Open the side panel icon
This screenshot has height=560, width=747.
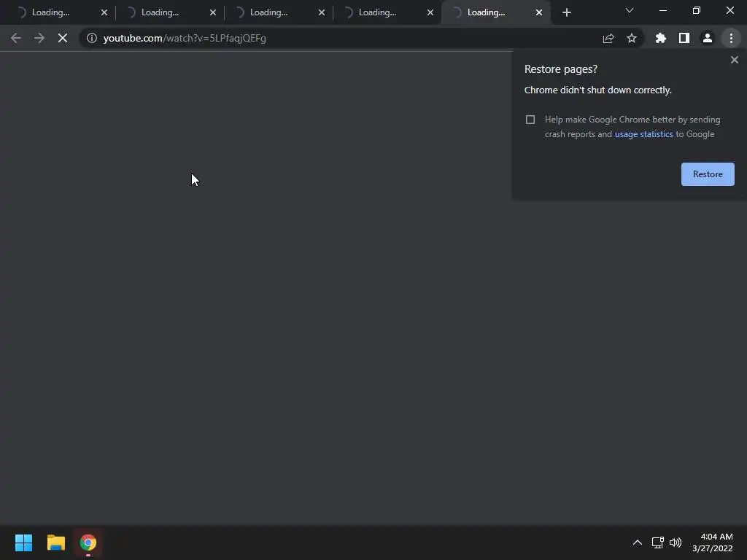[x=684, y=38]
